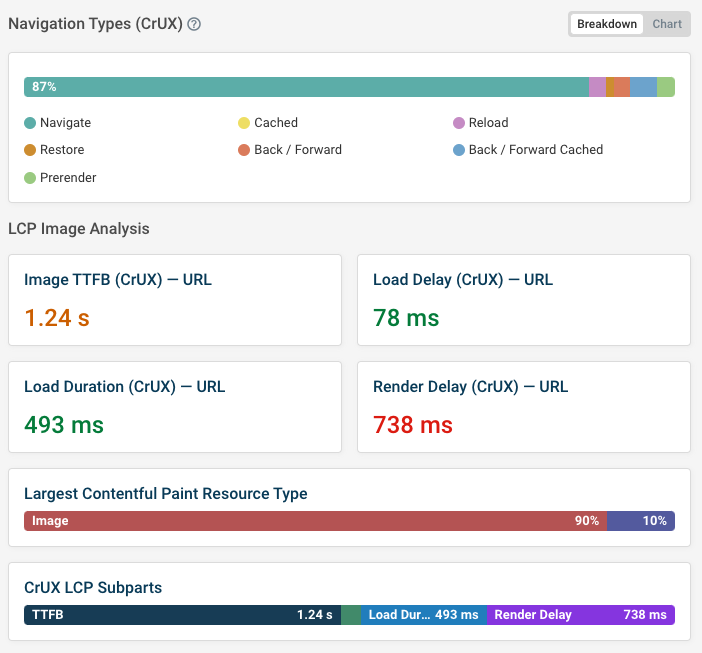
Task: Open the Load Delay (CrUX) — URL card title
Action: [x=463, y=280]
